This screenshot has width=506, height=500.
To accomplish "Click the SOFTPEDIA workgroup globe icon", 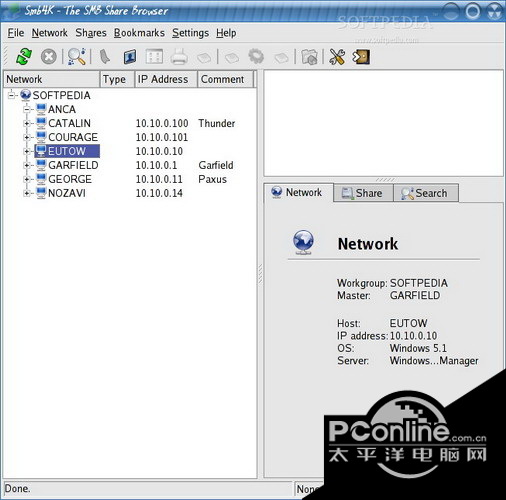I will (x=26, y=95).
